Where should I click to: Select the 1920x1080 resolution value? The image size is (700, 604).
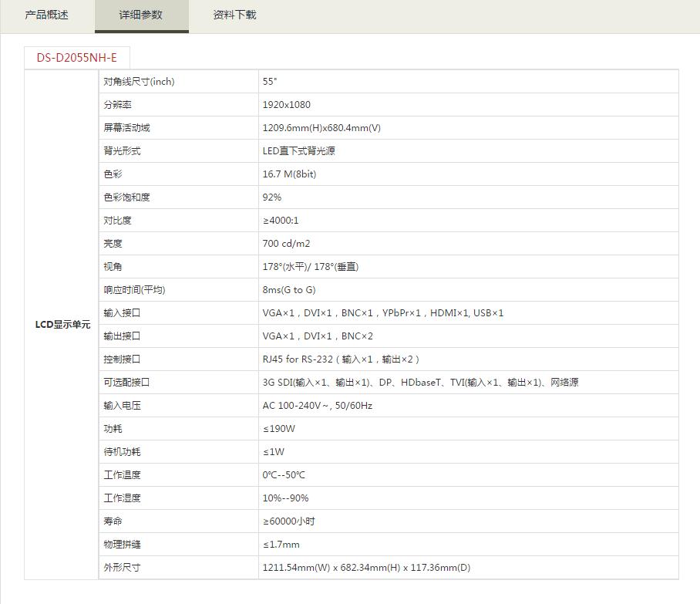pyautogui.click(x=287, y=105)
